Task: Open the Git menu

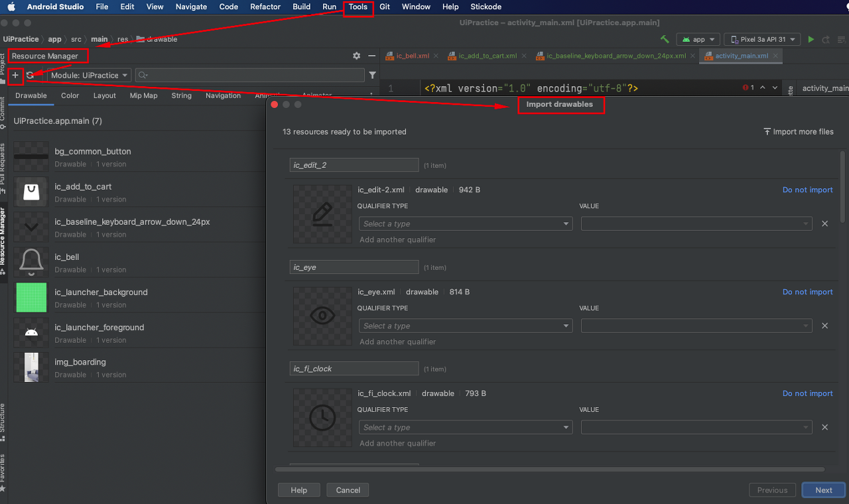Action: point(385,7)
